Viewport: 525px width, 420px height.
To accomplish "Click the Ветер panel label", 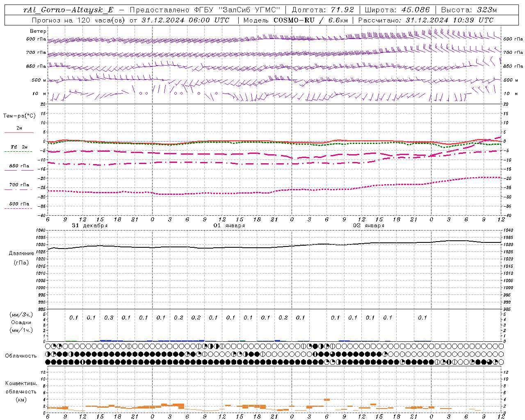I will (x=38, y=31).
